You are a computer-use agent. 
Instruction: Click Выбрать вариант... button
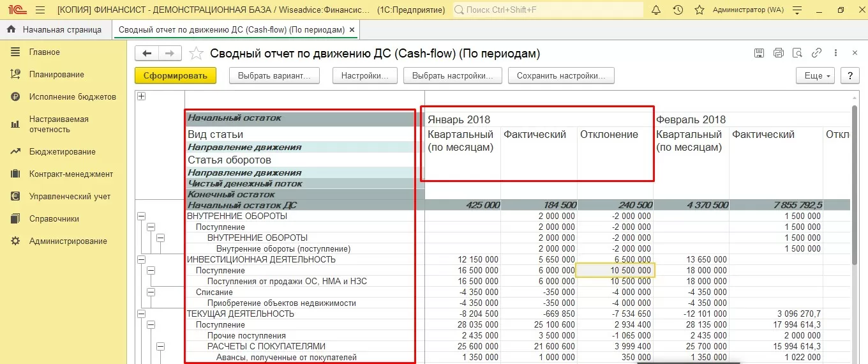[274, 75]
